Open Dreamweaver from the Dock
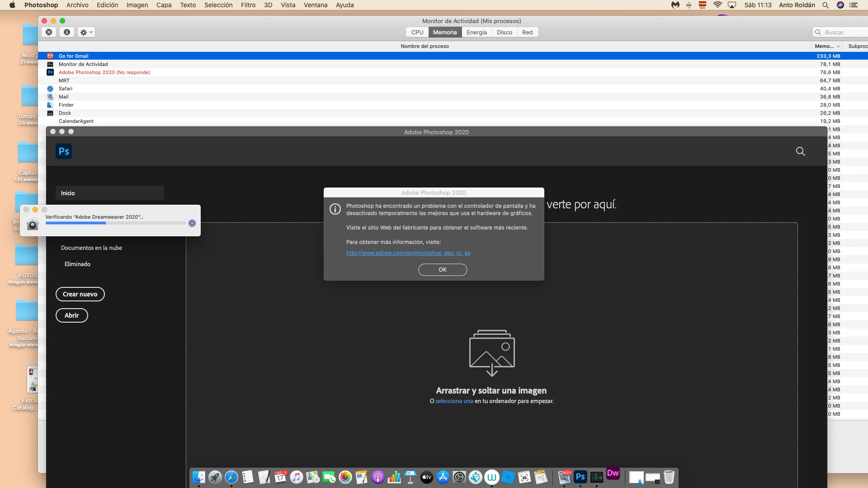Screen dimensions: 868x488 613,474
